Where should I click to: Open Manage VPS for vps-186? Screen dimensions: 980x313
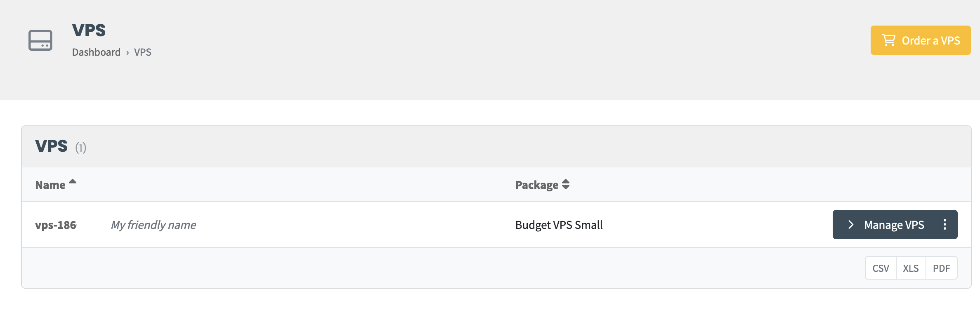(x=894, y=225)
